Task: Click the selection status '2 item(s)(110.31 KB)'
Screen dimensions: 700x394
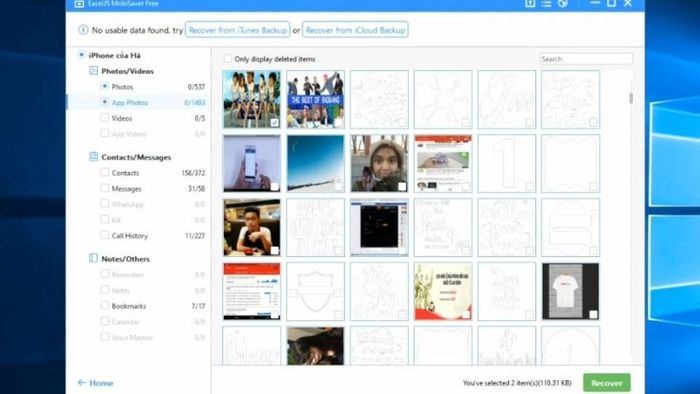Action: (x=541, y=383)
